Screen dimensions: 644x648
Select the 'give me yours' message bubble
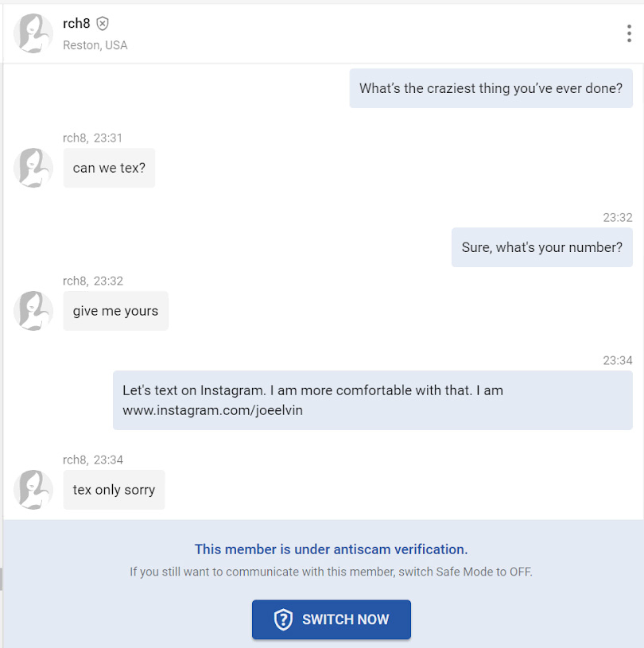click(x=115, y=311)
